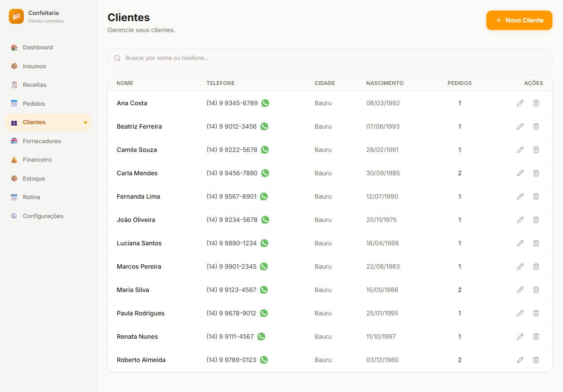Image resolution: width=563 pixels, height=392 pixels.
Task: Select the Estoque box icon
Action: (15, 178)
